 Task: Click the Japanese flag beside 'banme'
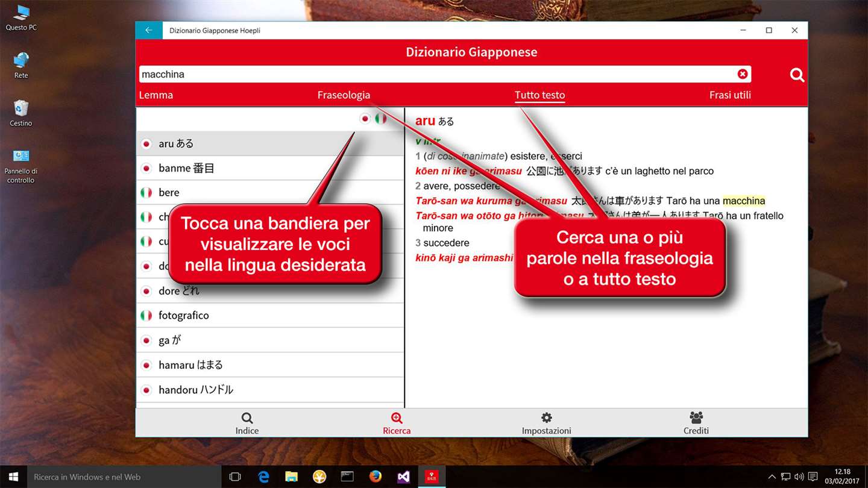[146, 168]
